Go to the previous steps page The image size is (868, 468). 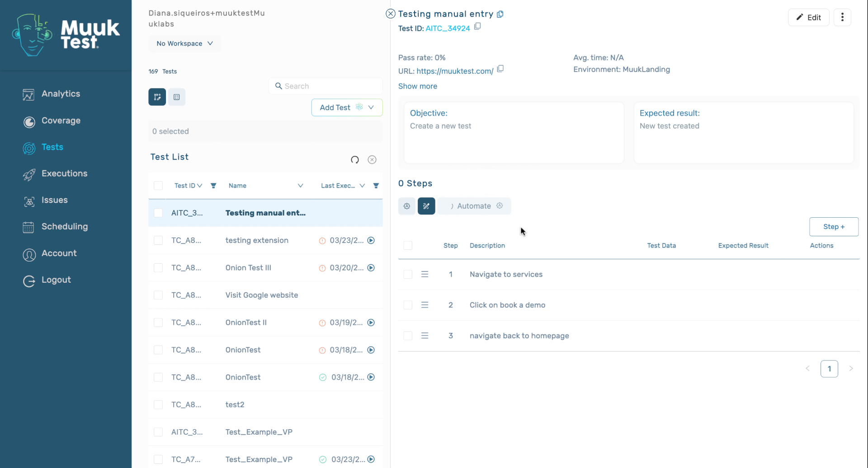807,369
